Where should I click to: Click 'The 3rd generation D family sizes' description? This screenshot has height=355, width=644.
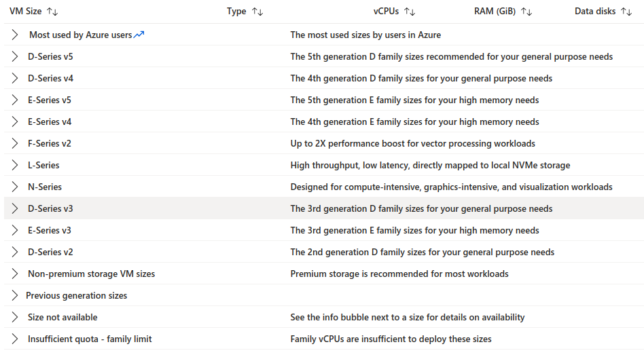pos(421,209)
